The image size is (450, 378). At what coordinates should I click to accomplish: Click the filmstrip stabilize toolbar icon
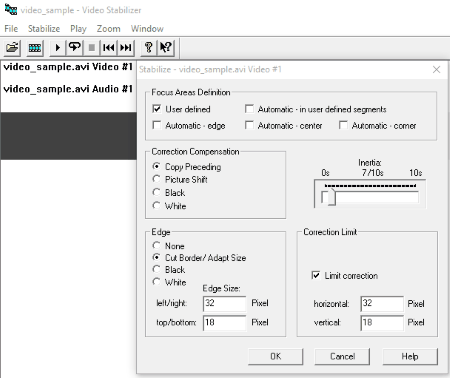click(35, 48)
